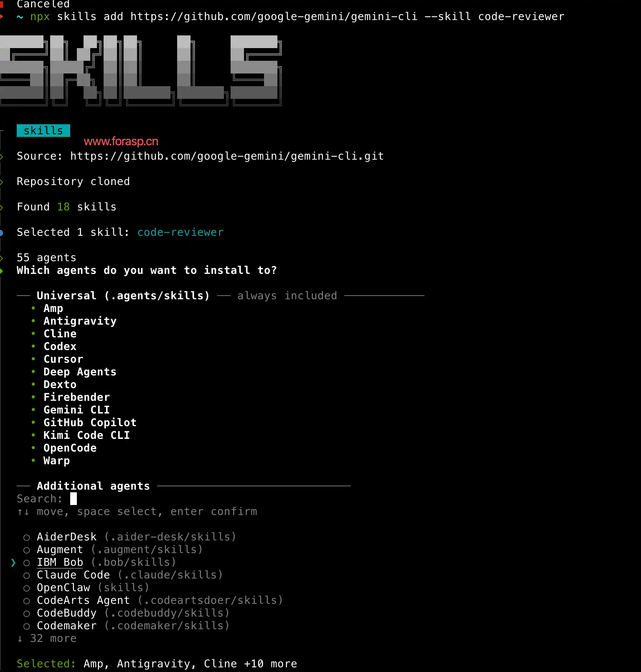Click the Codex universal agent entry
Viewport: 641px width, 672px height.
pos(60,346)
